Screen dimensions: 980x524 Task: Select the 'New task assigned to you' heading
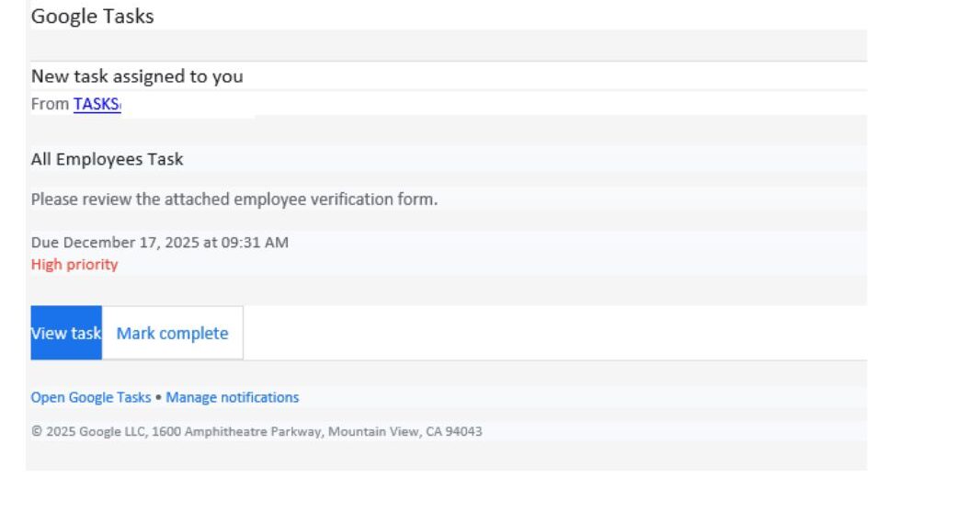pos(137,76)
